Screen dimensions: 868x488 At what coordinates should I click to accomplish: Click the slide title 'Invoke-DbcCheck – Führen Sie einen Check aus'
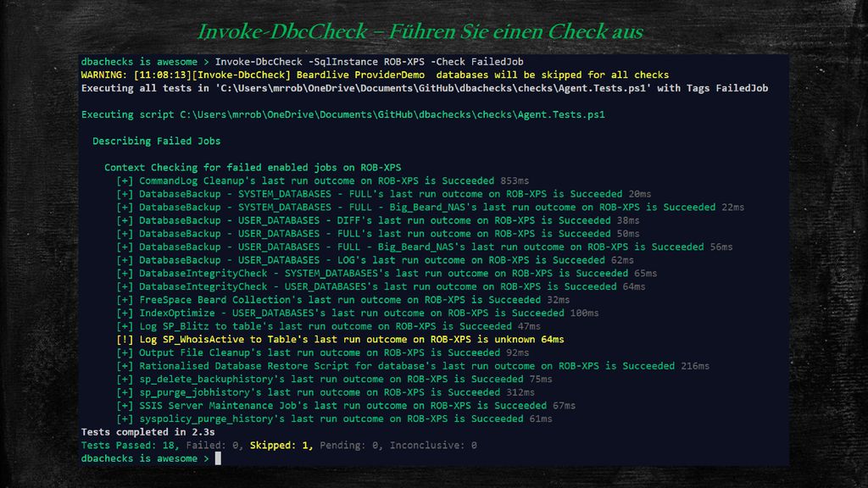pos(420,31)
